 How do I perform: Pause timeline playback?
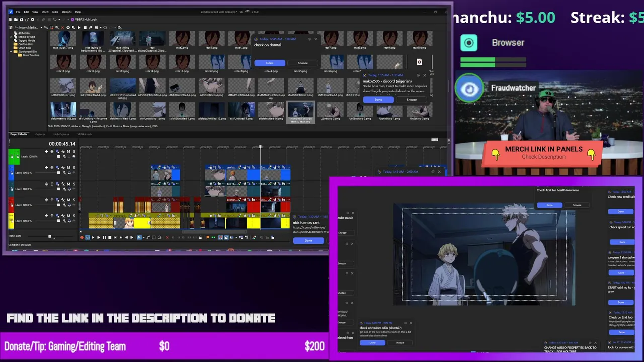tap(104, 237)
